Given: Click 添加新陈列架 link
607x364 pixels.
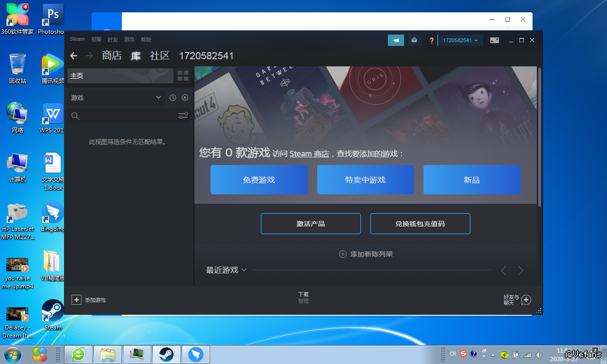Looking at the screenshot, I should [x=371, y=254].
